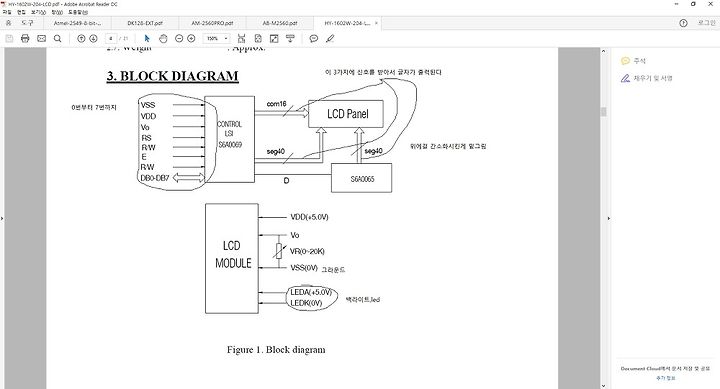Open the Find text magnifier icon
720x389 pixels.
[57, 39]
